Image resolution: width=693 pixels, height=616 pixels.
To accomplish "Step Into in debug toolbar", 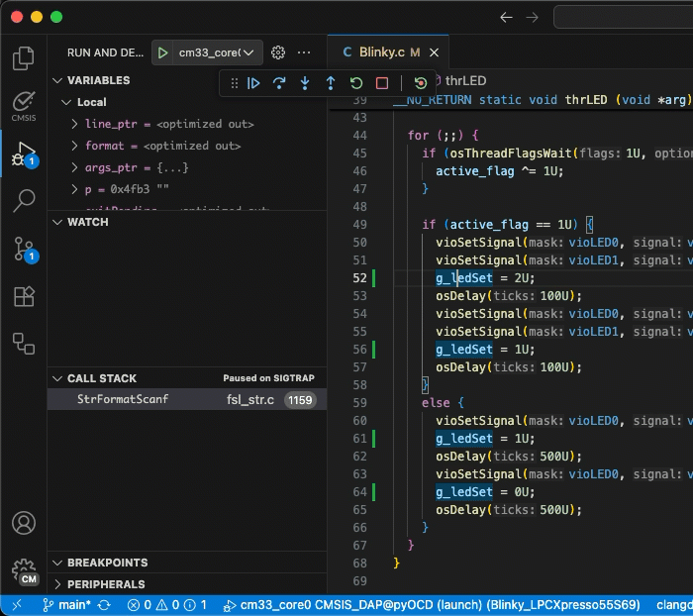I will click(305, 83).
